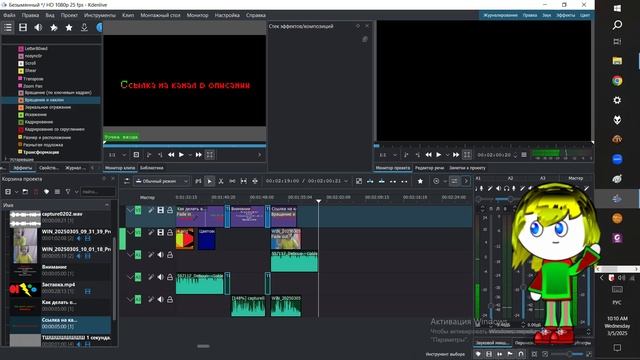Show custom effects category icon
Screen dimensions: 640x360
(x=53, y=27)
